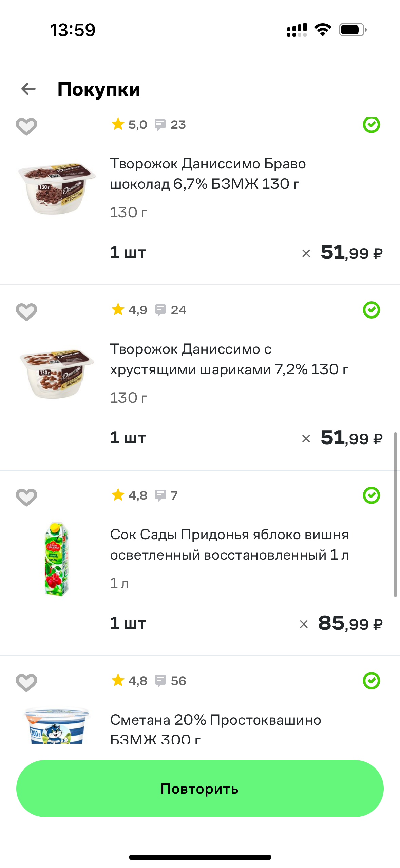The width and height of the screenshot is (400, 868).
Task: Favorite the Даниссимо с хрустящими шариками heart
Action: coord(26,312)
